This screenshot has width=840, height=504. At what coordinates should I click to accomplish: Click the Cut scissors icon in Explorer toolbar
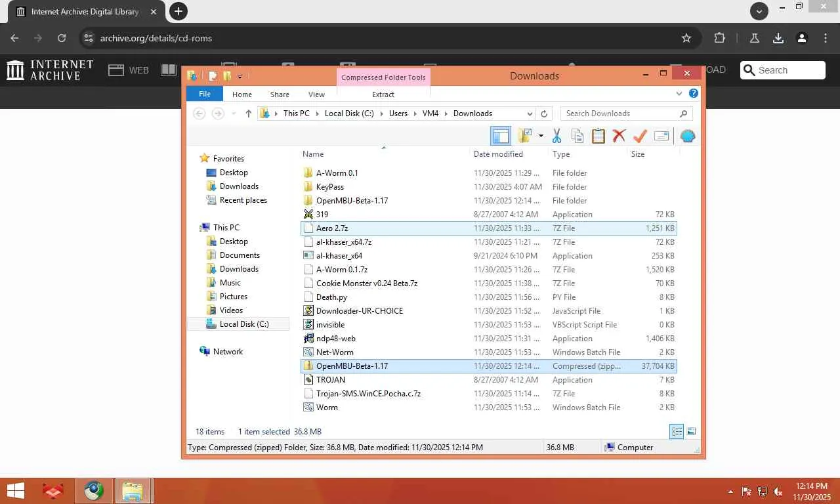tap(556, 136)
